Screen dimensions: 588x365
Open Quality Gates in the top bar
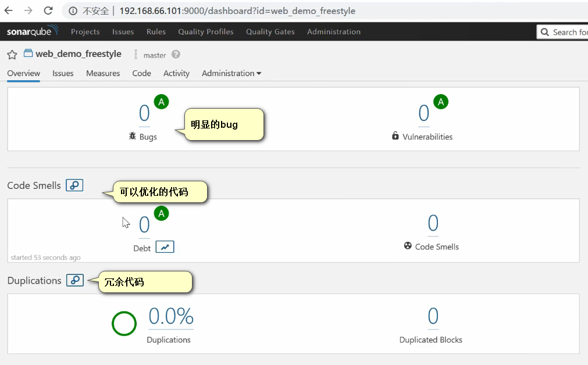(x=270, y=32)
